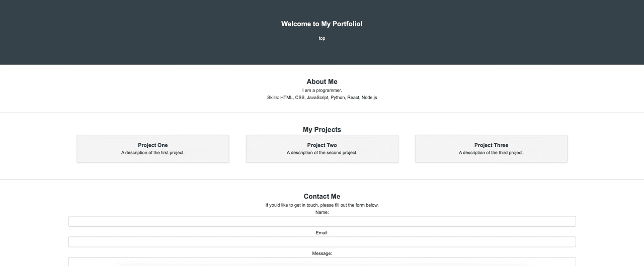Click the "Contact Me" section heading
The image size is (644, 266).
(322, 197)
